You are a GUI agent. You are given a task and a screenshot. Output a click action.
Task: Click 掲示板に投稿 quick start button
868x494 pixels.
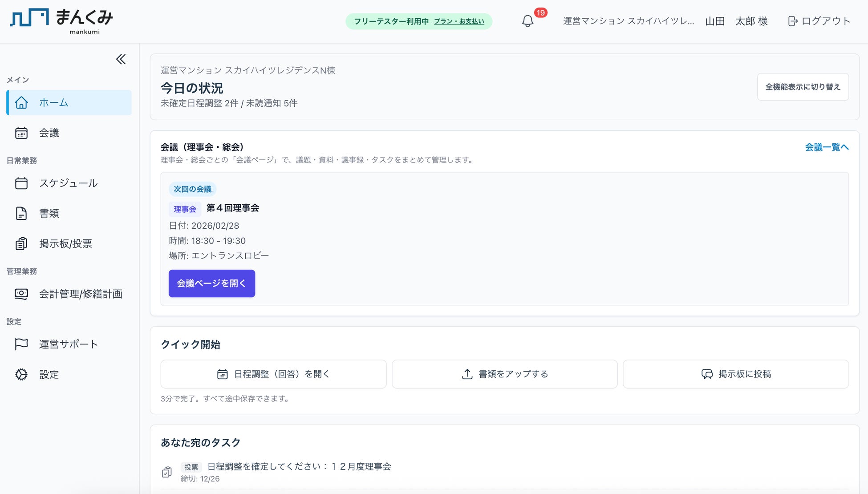(735, 374)
